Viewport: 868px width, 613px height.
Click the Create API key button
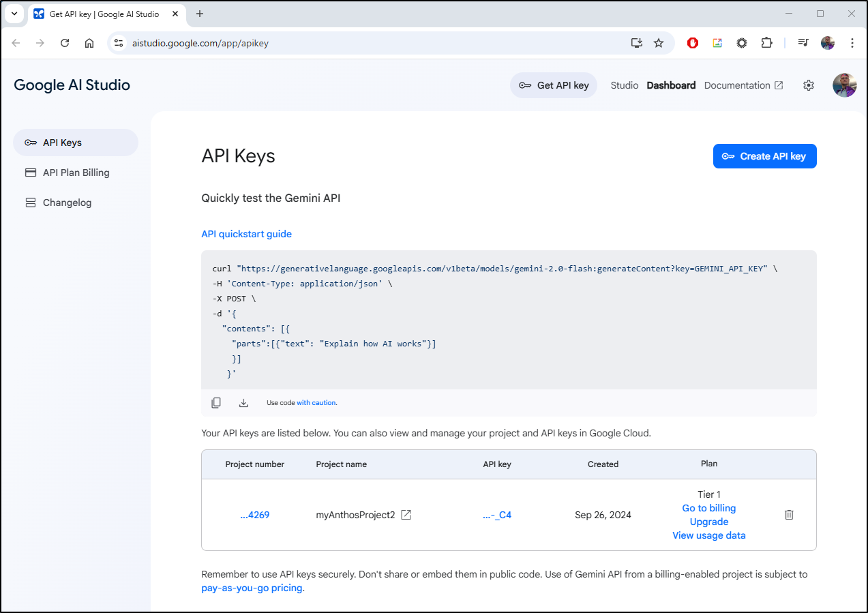tap(764, 156)
